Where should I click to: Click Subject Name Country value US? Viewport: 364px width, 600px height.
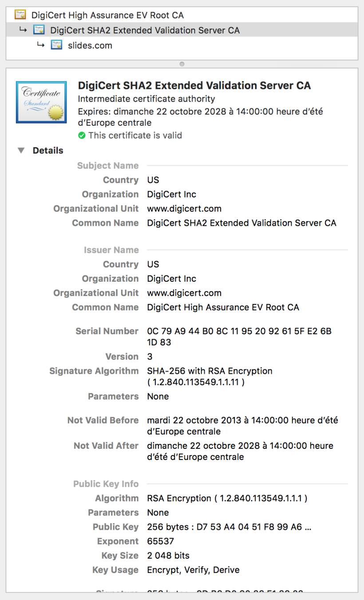pos(153,180)
